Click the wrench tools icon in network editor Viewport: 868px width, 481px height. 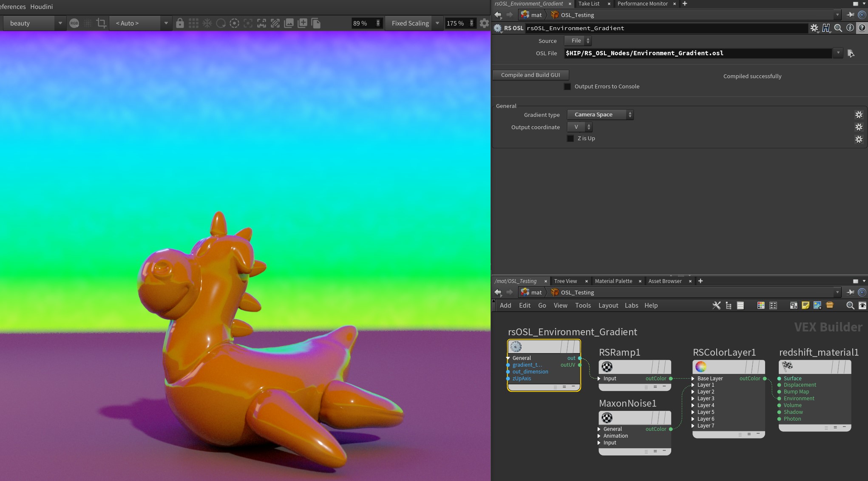(716, 305)
